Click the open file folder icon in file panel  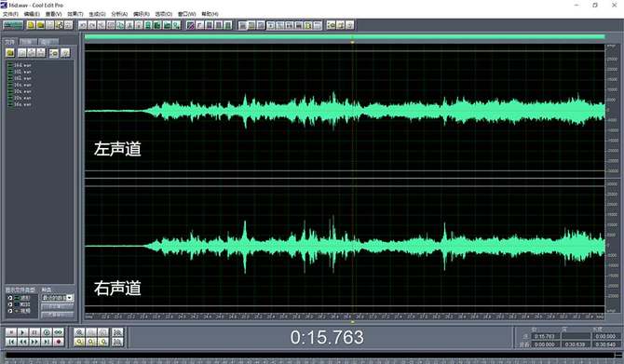pyautogui.click(x=10, y=53)
